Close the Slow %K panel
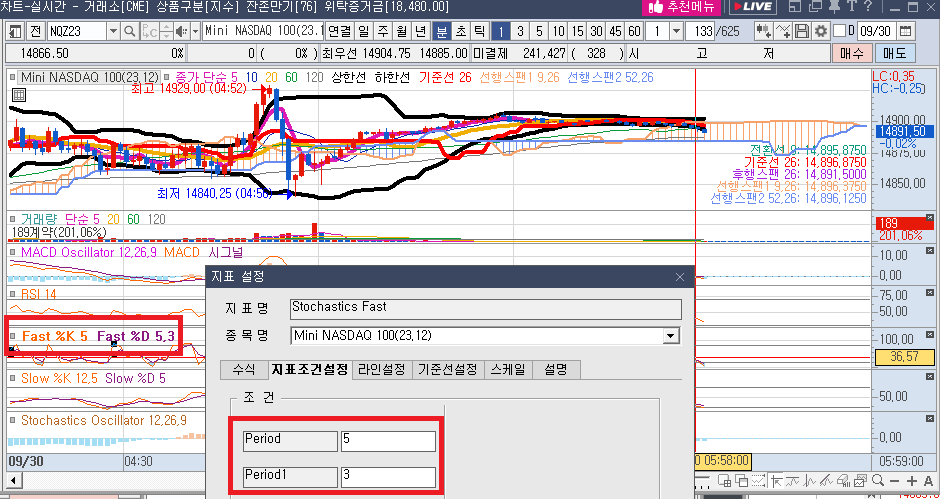This screenshot has width=940, height=499. 930,376
